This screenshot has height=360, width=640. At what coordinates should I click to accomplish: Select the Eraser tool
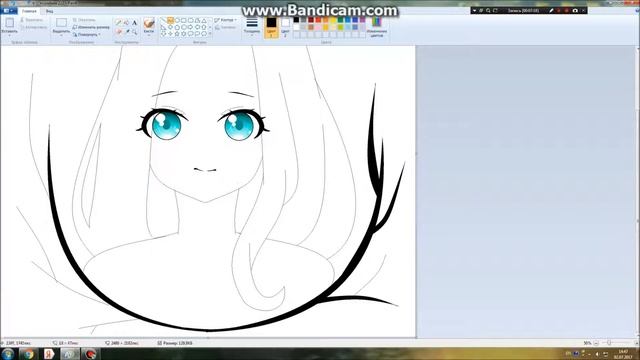tap(118, 31)
